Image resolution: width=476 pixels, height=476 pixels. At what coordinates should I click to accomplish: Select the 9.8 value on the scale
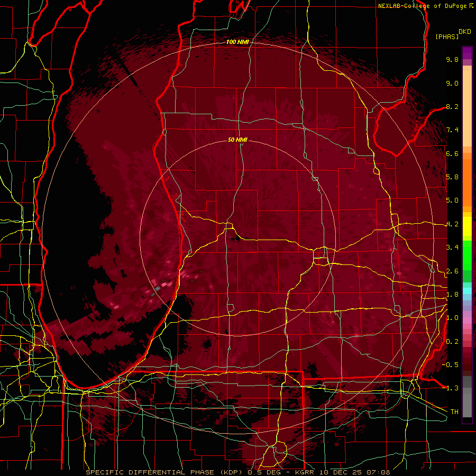click(x=452, y=59)
